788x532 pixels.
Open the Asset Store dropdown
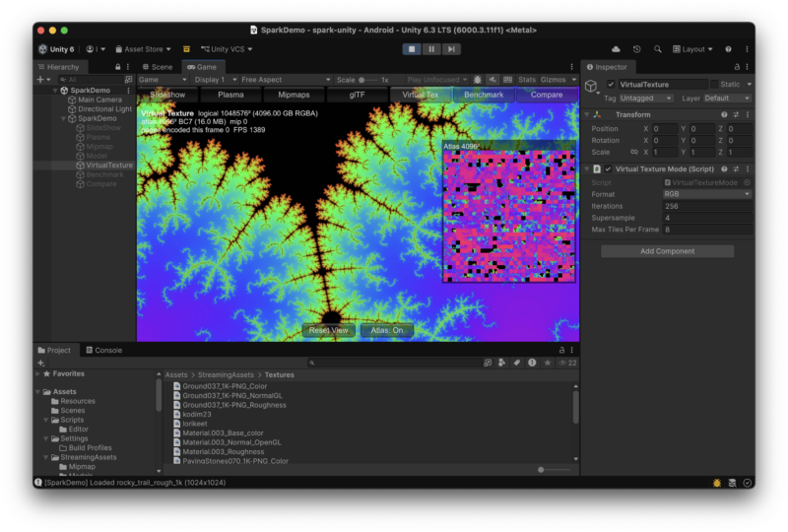click(143, 49)
